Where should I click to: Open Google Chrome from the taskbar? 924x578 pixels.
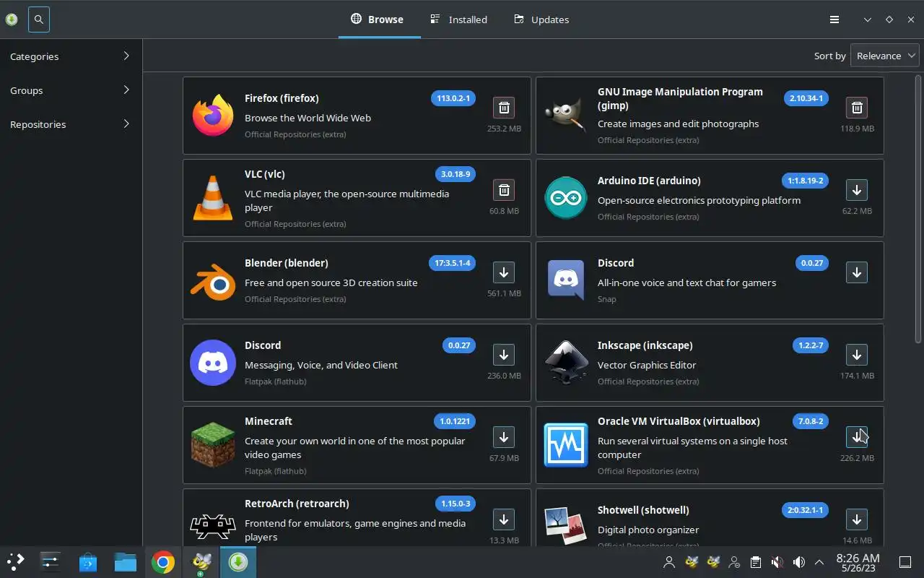click(163, 561)
